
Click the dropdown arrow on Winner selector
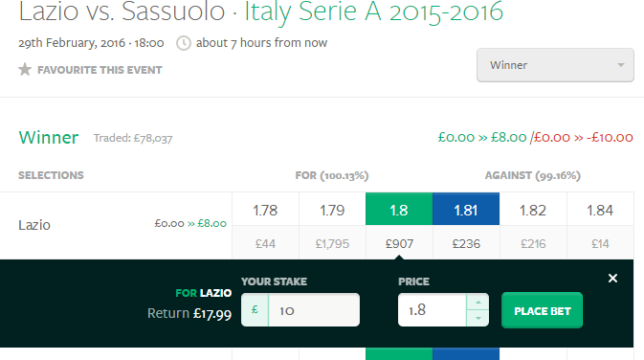(621, 65)
